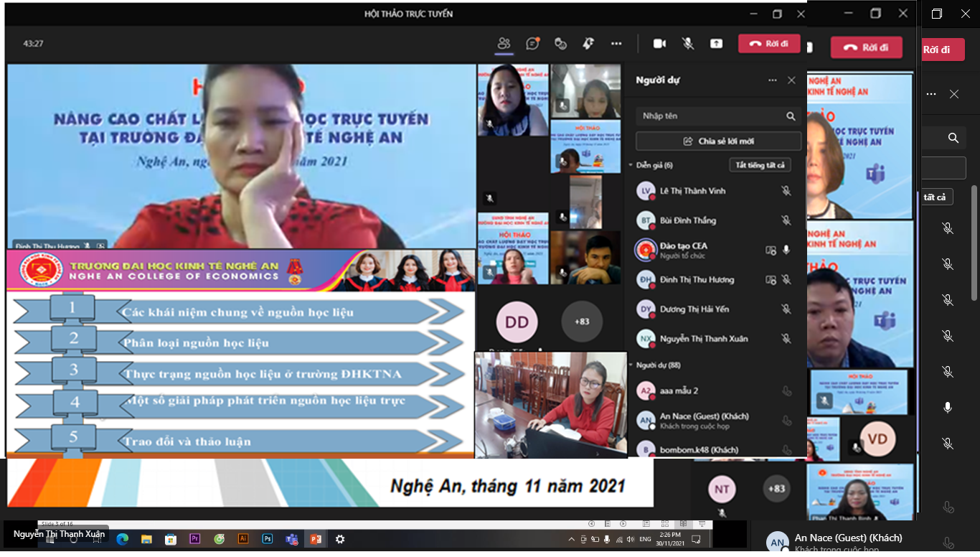Click the search magnifier in rightmost background window

pos(953,139)
